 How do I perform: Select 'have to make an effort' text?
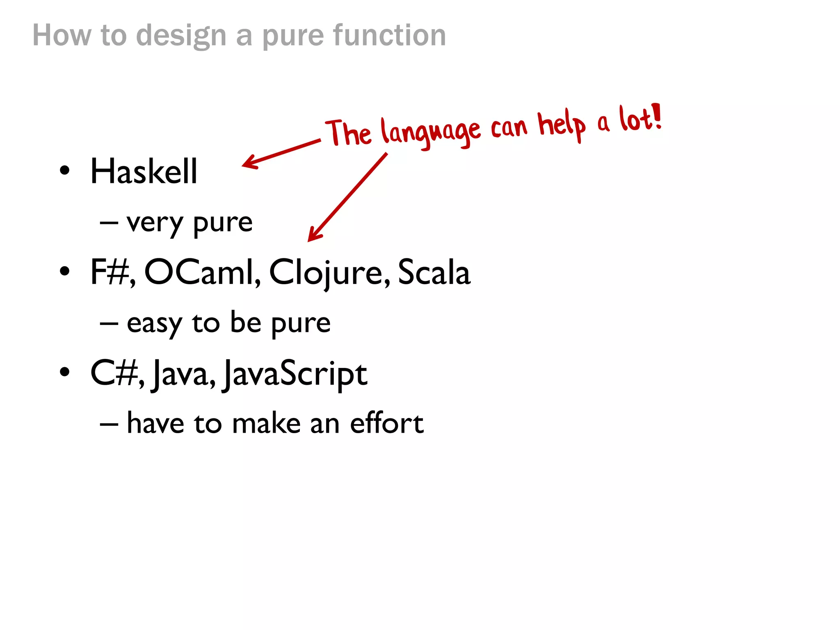[275, 423]
